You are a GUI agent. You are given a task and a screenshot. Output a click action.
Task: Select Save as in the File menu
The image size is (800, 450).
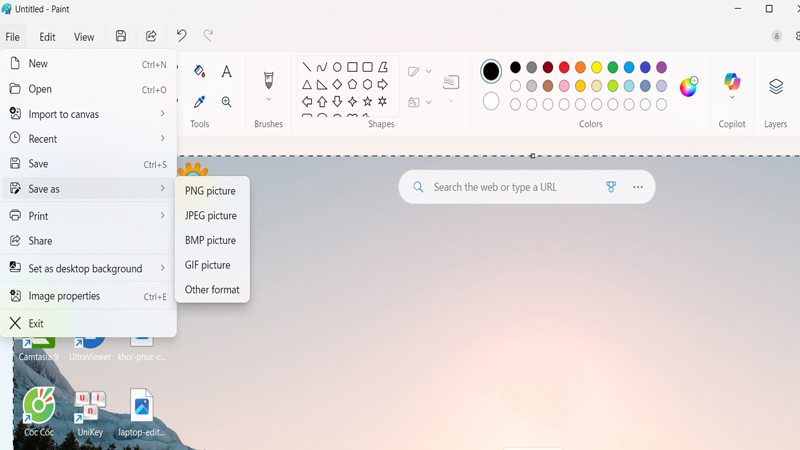click(88, 189)
